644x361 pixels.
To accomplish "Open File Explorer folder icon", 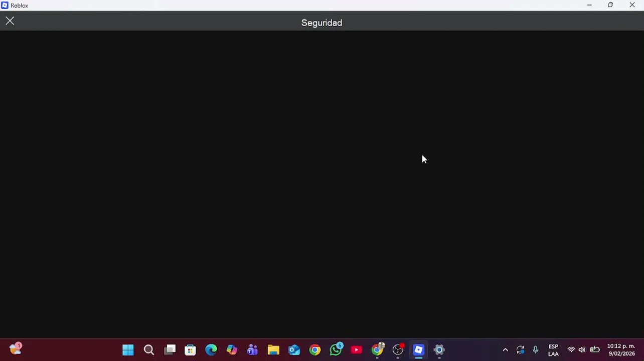I will pyautogui.click(x=273, y=350).
